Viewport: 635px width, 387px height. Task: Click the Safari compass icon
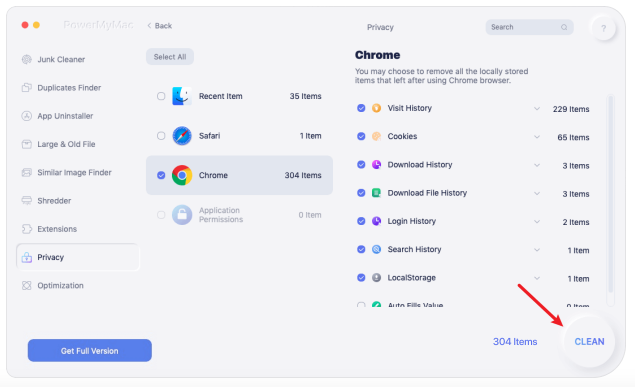tap(182, 136)
